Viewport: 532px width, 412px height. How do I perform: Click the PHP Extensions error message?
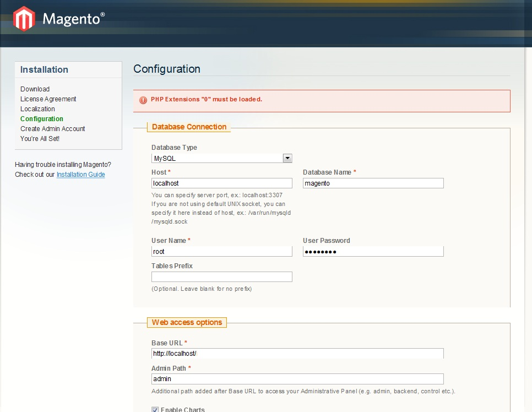point(207,100)
